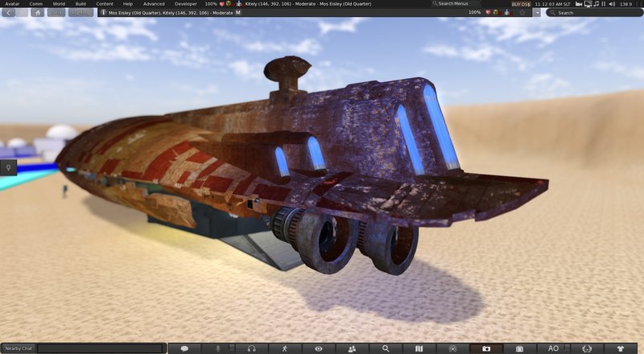644x354 pixels.
Task: Click the location address bar text
Action: point(171,13)
